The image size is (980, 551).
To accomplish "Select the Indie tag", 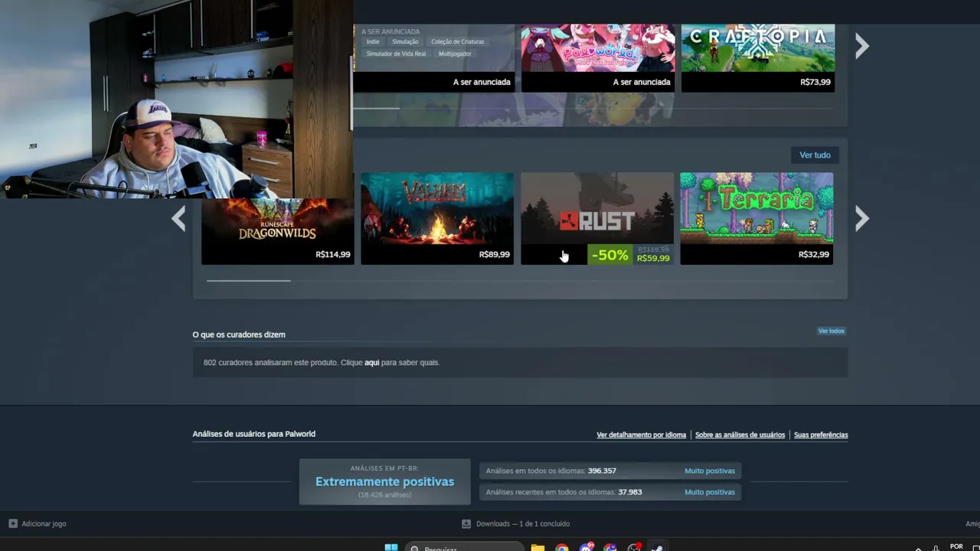I will click(x=373, y=41).
